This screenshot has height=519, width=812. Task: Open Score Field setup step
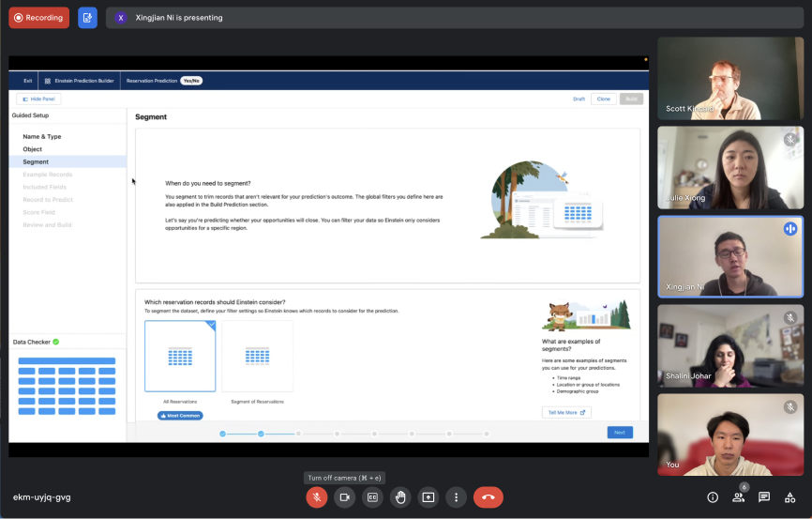click(38, 213)
